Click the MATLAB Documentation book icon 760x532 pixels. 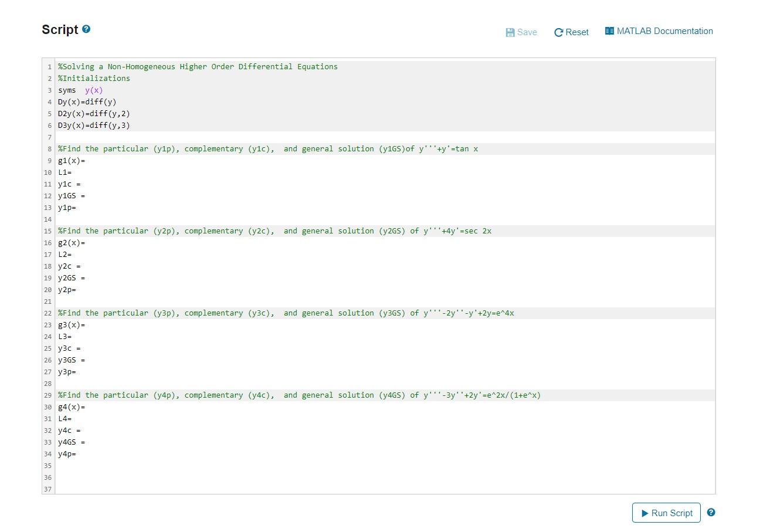(x=609, y=31)
